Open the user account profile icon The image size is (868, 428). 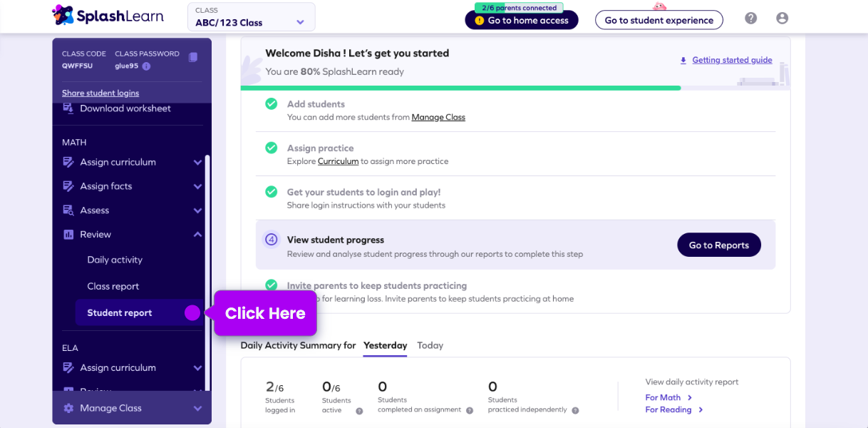coord(782,19)
